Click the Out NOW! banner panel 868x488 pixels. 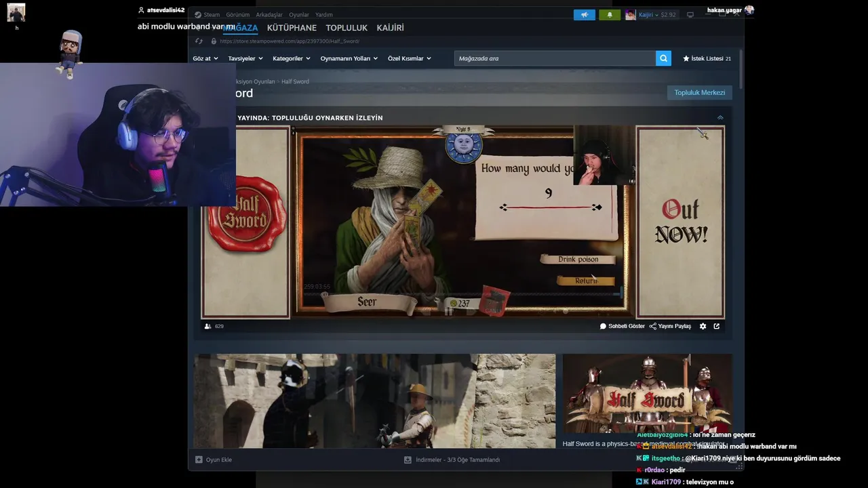point(680,222)
